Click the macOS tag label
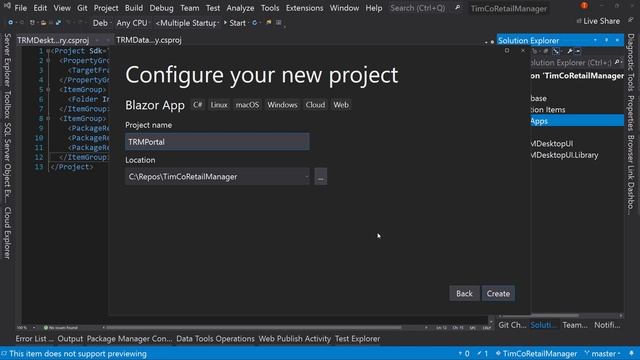 coord(247,105)
